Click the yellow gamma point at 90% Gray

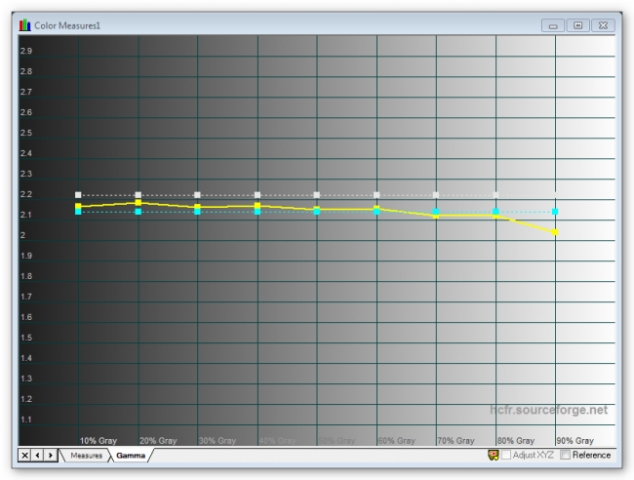[556, 232]
